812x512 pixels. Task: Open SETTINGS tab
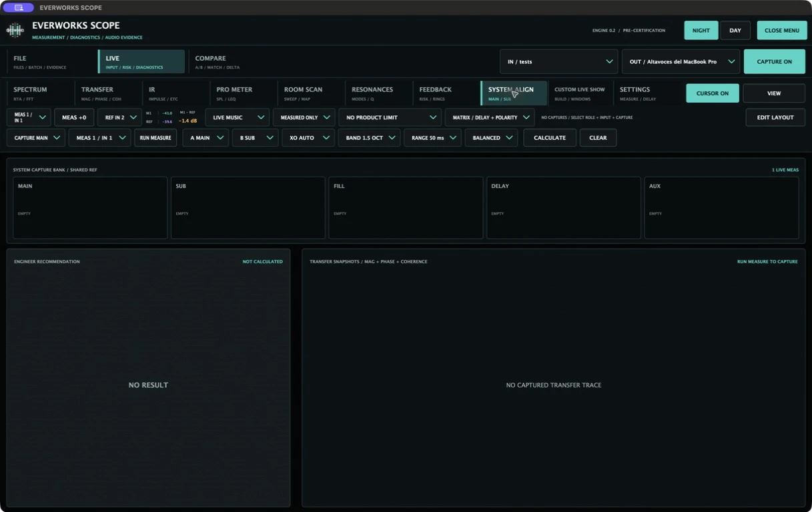[647, 93]
